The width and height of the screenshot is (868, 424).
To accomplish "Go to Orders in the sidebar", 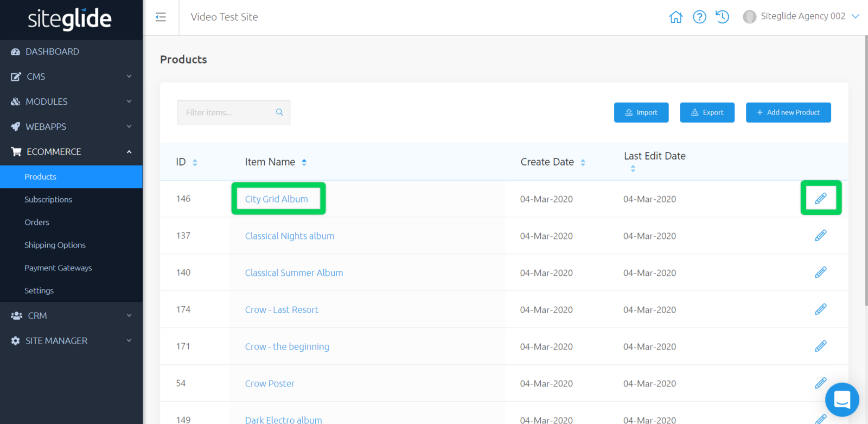I will coord(37,223).
